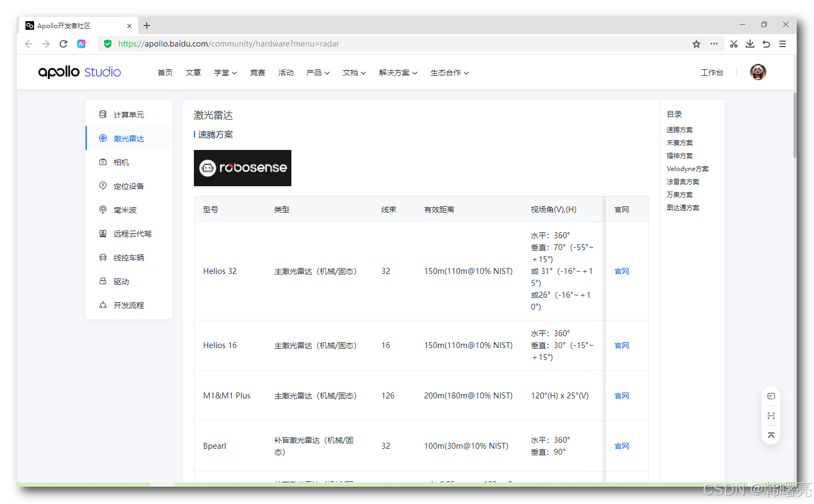The width and height of the screenshot is (814, 504).
Task: Jump to 图达通方案 in 目录
Action: pos(683,208)
